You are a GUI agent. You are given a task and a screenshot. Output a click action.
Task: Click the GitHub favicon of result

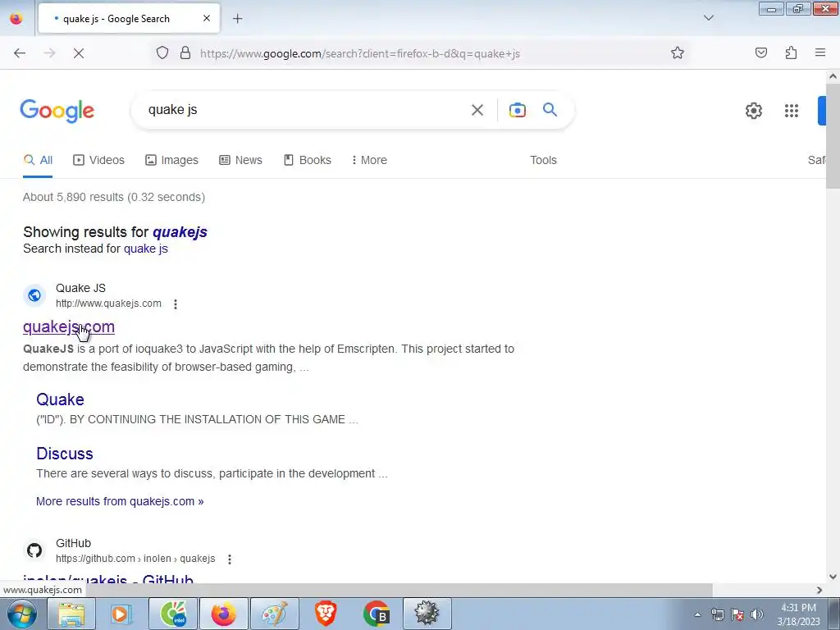[x=34, y=550]
